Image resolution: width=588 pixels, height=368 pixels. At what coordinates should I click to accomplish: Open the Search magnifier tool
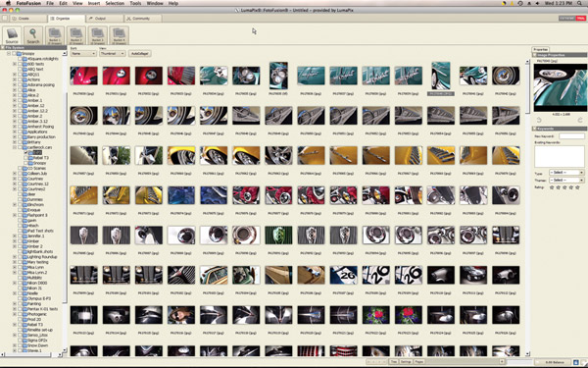(x=33, y=35)
